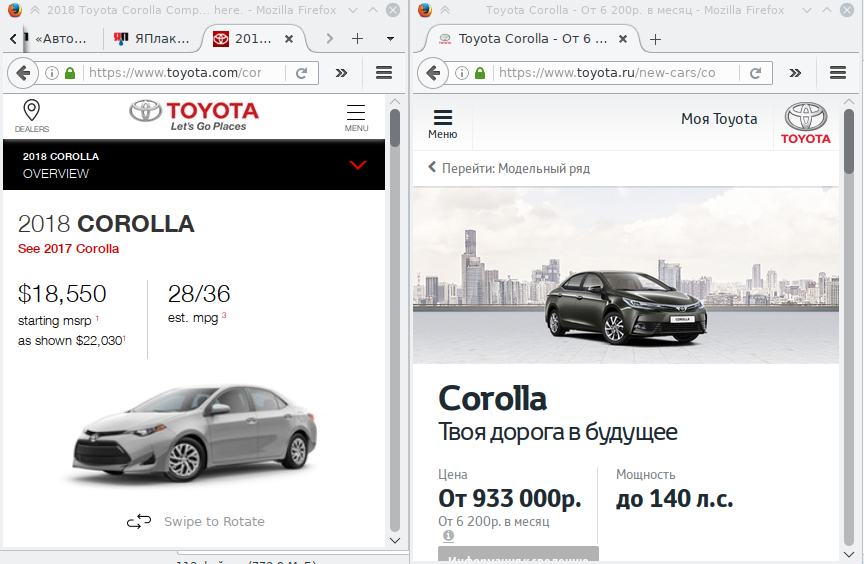Open Firefox hamburger menu in the left window
Viewport: 864px width, 564px height.
click(384, 73)
